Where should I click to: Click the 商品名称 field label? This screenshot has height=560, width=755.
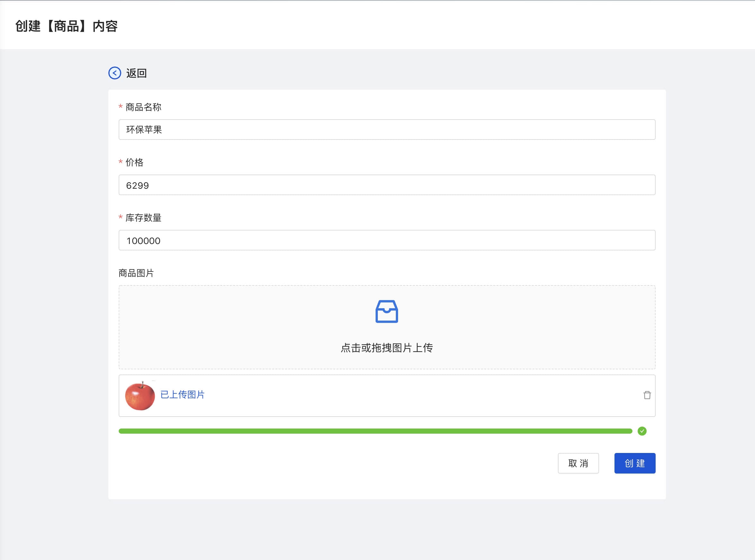click(143, 107)
